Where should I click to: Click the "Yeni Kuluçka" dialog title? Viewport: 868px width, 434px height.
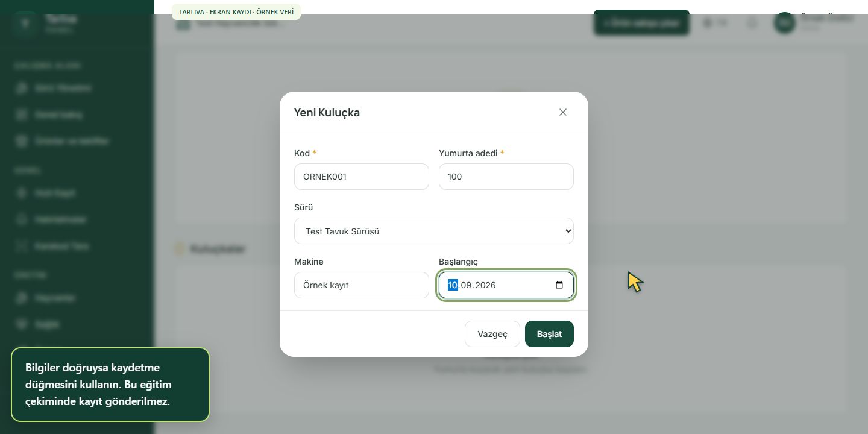(327, 112)
